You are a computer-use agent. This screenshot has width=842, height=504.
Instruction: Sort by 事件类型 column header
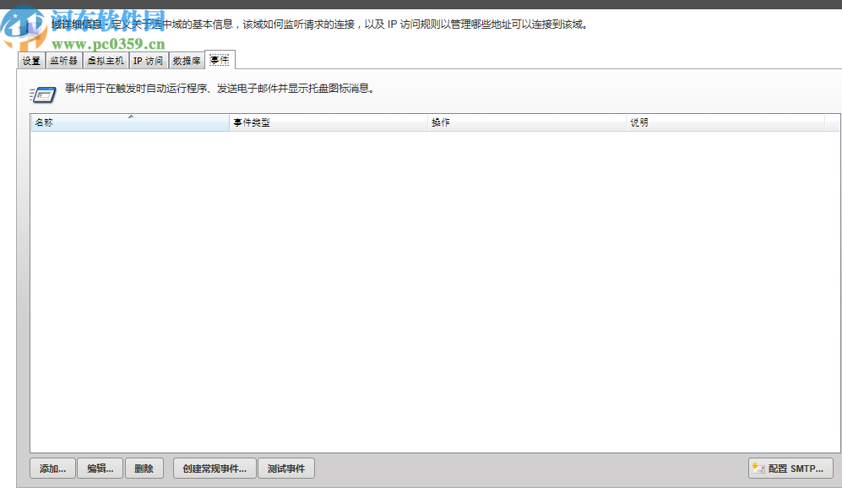(329, 122)
